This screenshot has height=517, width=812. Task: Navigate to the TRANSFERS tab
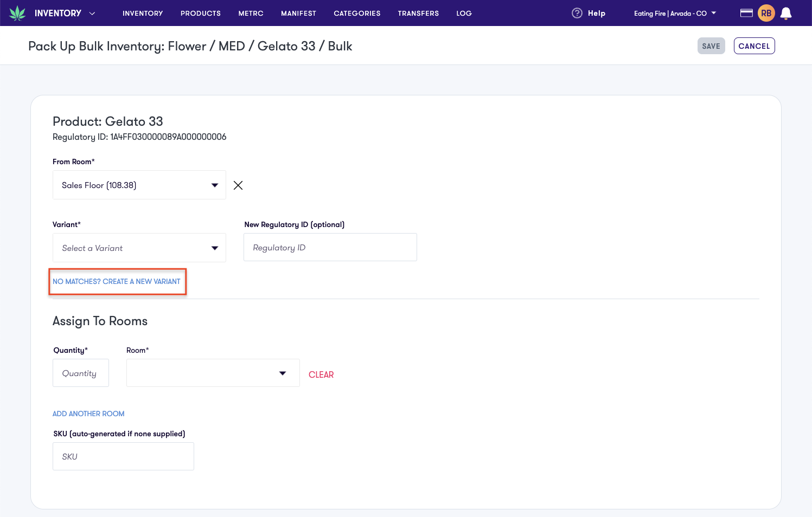click(418, 13)
